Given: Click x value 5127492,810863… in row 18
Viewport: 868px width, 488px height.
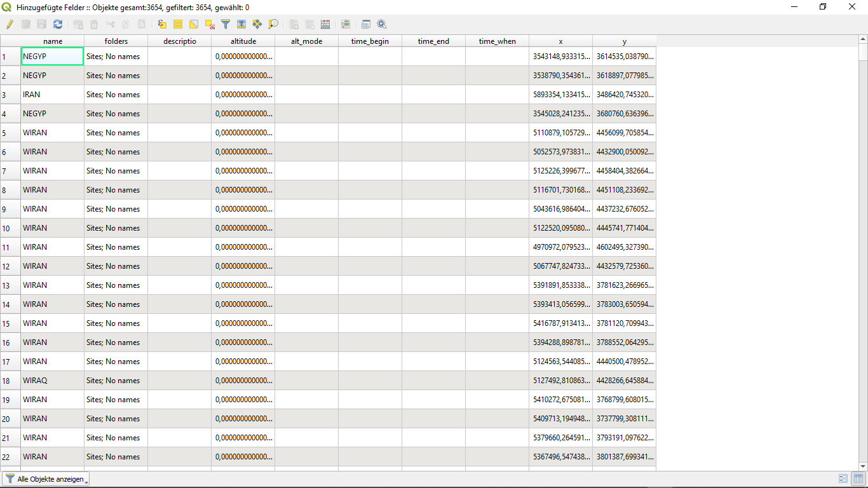Looking at the screenshot, I should click(560, 381).
